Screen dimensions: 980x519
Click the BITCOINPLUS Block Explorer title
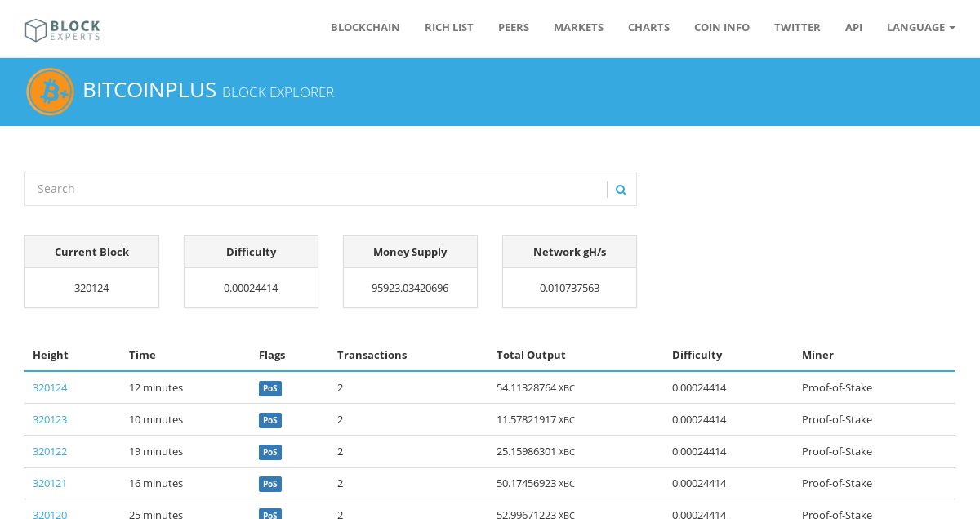point(208,91)
